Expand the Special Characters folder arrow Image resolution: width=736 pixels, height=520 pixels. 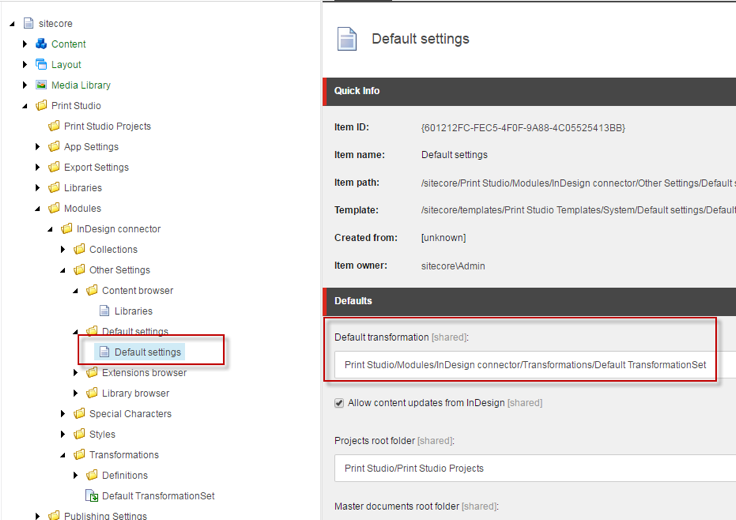[x=63, y=414]
